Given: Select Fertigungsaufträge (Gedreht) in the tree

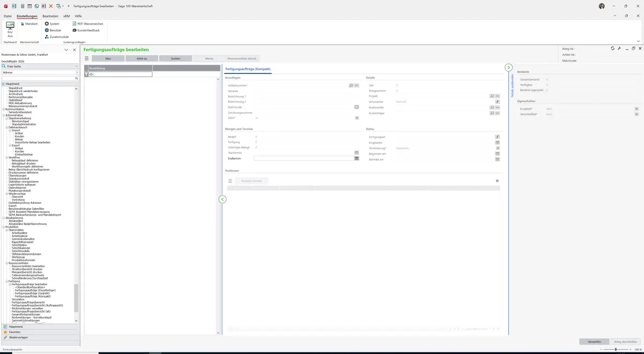Looking at the screenshot, I should (x=32, y=293).
